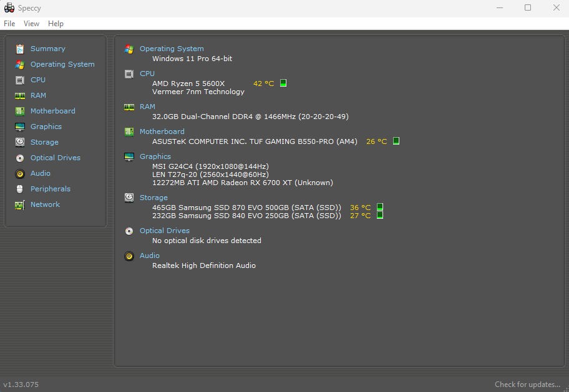Click disc icon beside Optical Drives heading

click(129, 231)
